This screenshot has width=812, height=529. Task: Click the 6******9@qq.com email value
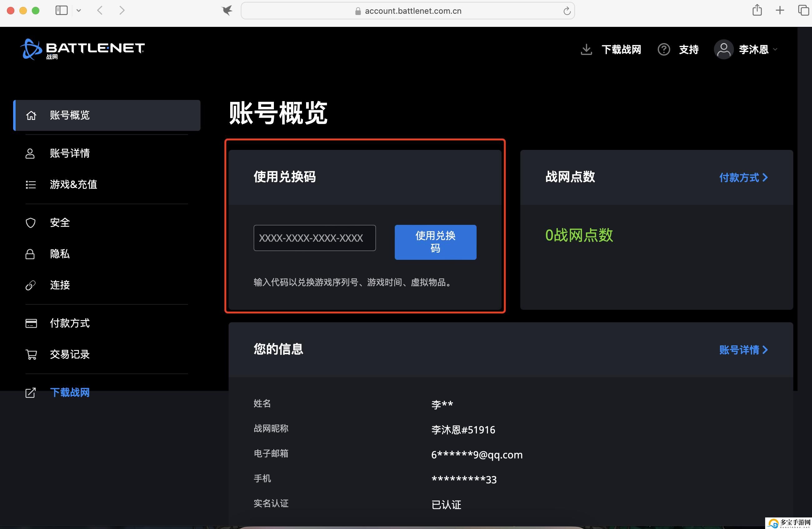tap(477, 455)
